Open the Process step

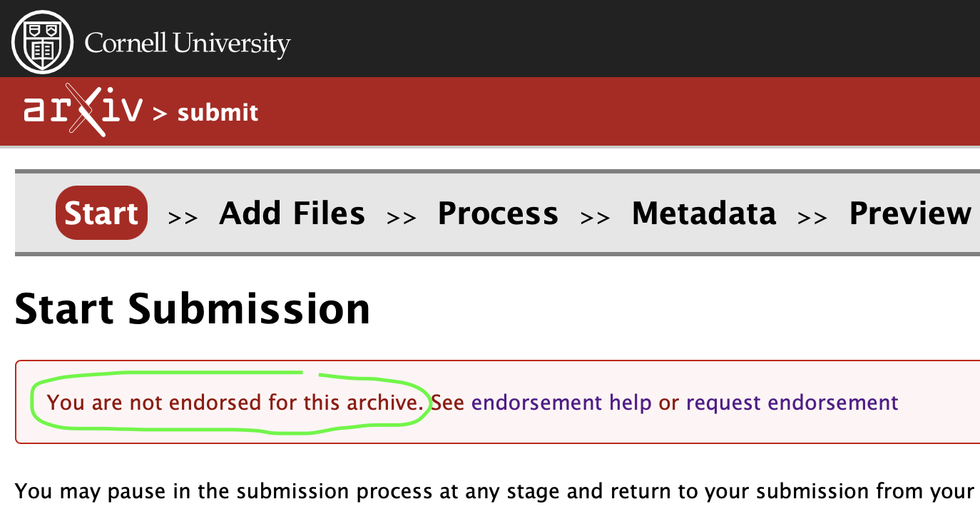(498, 213)
